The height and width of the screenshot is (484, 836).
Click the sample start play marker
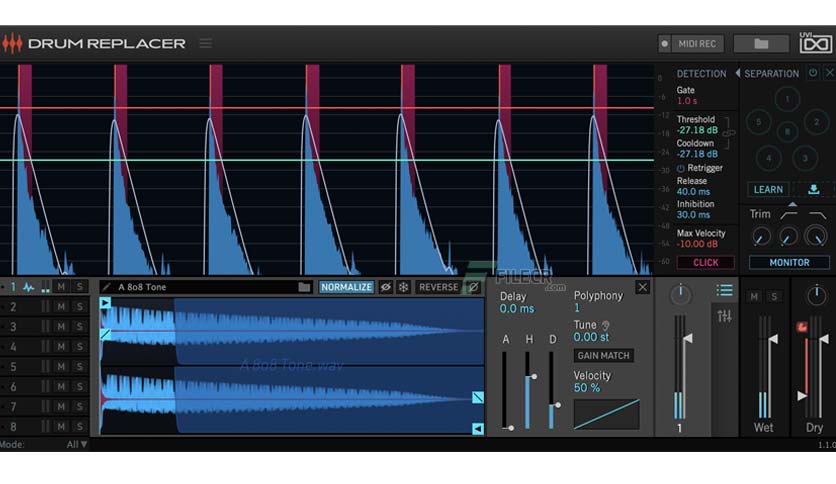105,303
